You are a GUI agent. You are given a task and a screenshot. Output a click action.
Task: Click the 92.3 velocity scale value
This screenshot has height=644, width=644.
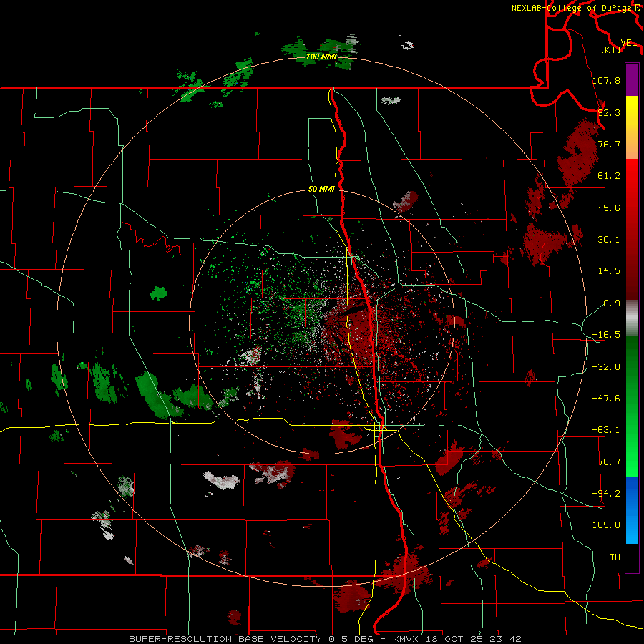point(609,112)
